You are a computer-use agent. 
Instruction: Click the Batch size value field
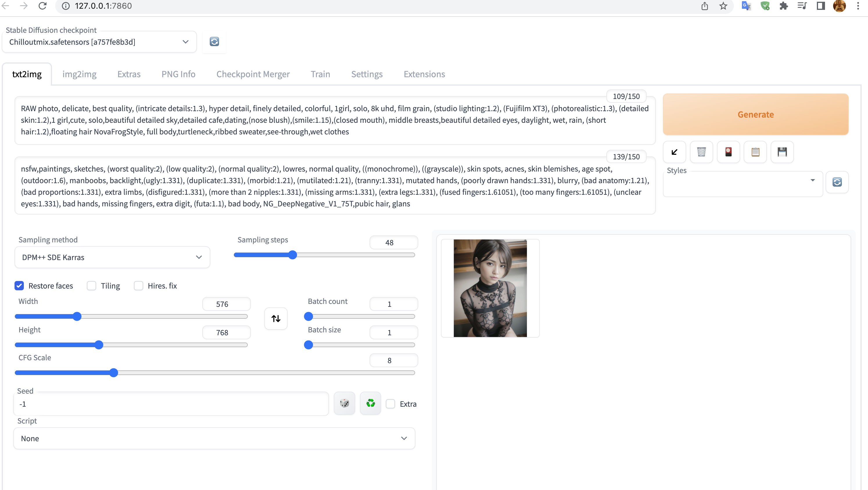(x=394, y=332)
